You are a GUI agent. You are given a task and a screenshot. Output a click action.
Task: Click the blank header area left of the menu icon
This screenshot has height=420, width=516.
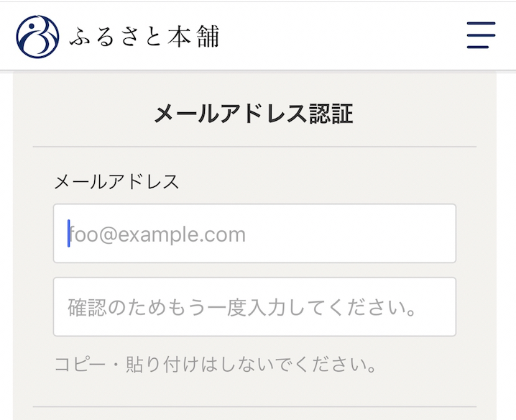(x=345, y=36)
